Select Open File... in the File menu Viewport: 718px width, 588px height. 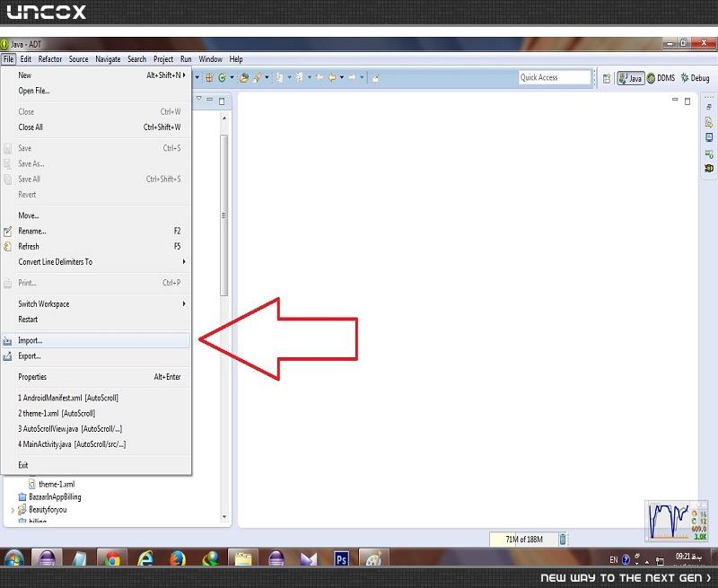pyautogui.click(x=96, y=91)
